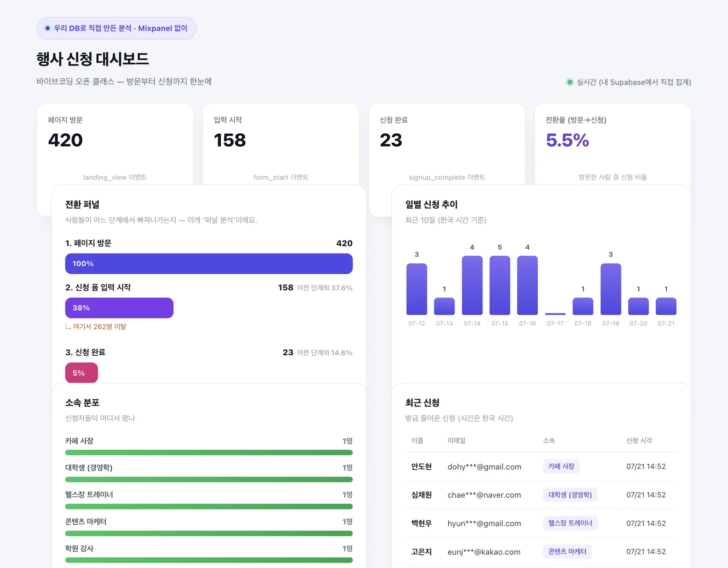728x568 pixels.
Task: Click the 07-18 bar in daily chart
Action: pos(583,306)
